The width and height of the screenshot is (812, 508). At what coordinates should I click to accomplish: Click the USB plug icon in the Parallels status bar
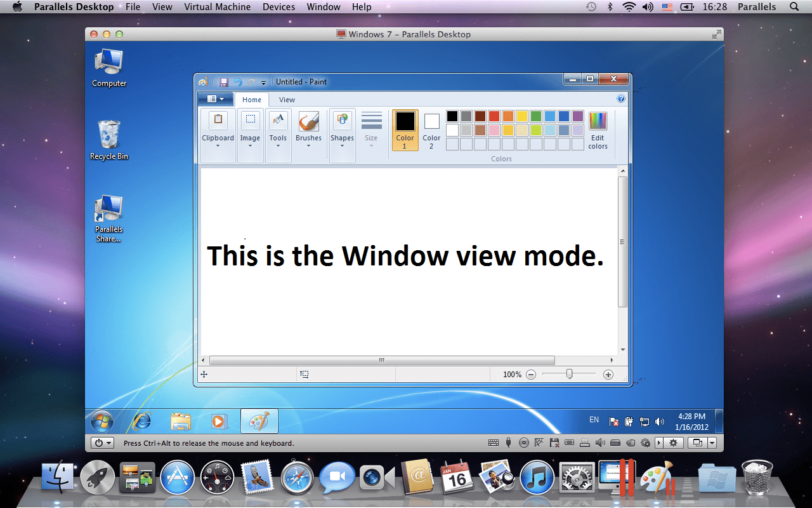coord(508,443)
